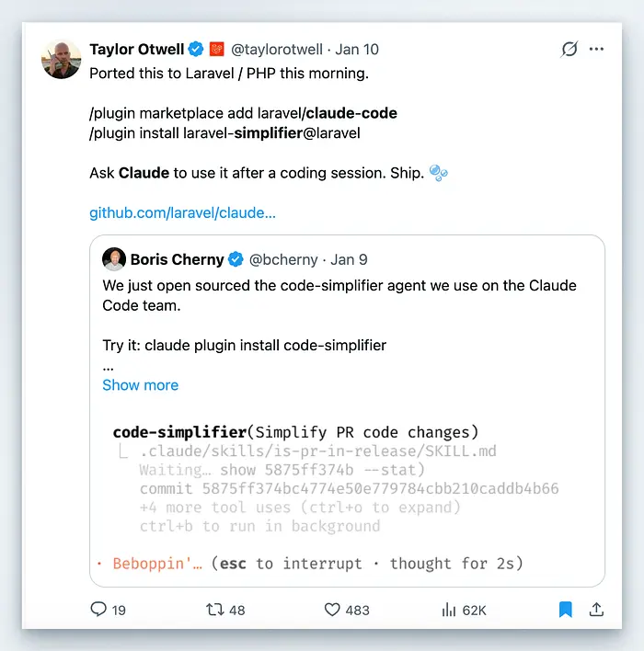Like the tweet via the heart icon
Viewport: 644px width, 651px height.
click(x=333, y=609)
